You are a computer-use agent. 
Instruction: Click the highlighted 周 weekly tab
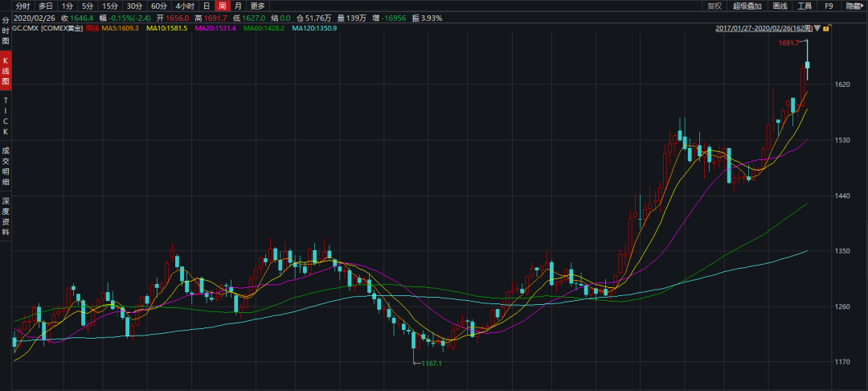pyautogui.click(x=222, y=6)
